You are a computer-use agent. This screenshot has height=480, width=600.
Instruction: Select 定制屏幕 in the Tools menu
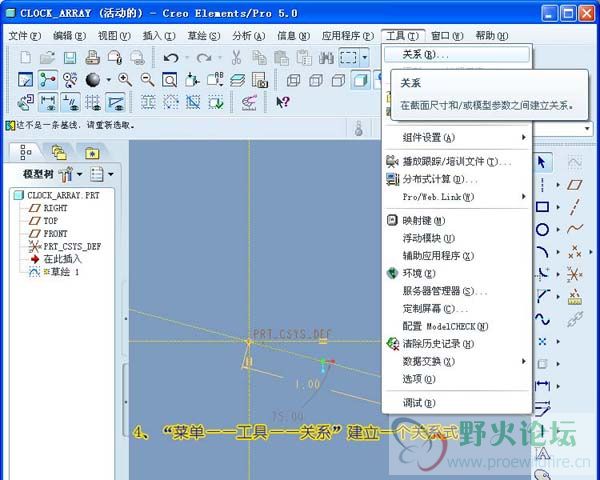point(457,308)
